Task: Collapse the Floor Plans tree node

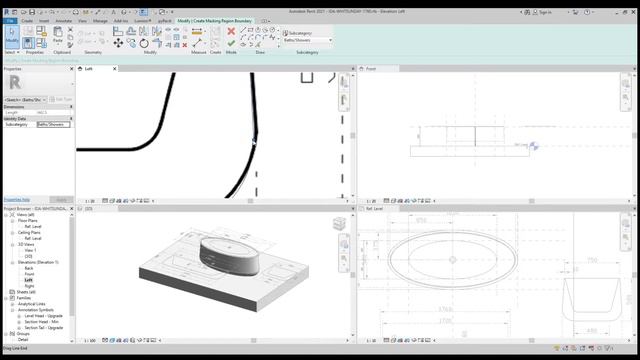Action: 13,220
